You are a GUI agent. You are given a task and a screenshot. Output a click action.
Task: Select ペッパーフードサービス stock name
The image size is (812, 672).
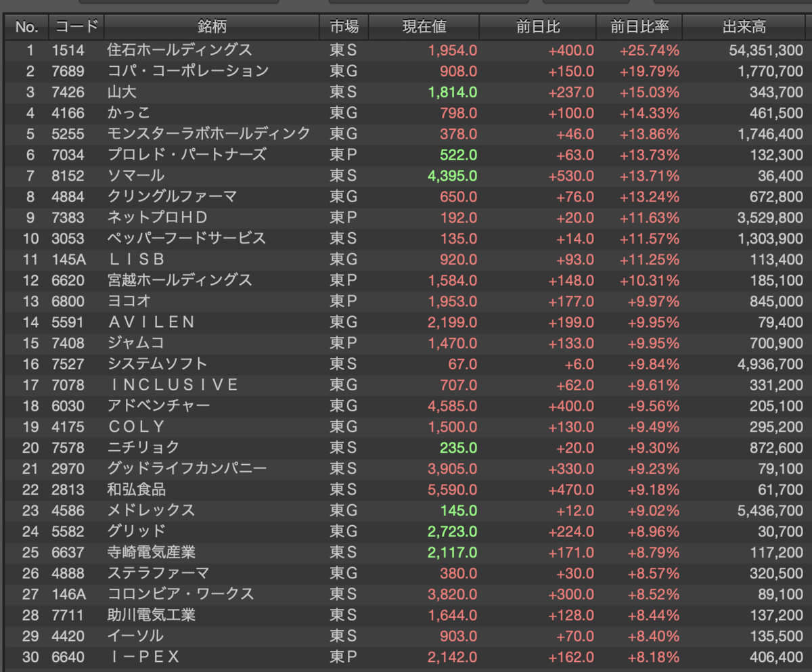[x=187, y=238]
